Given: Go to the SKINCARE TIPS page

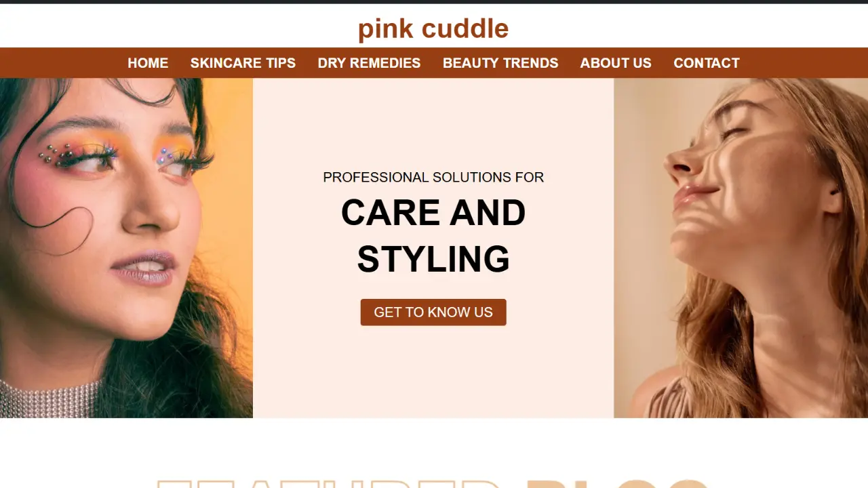Looking at the screenshot, I should 243,63.
